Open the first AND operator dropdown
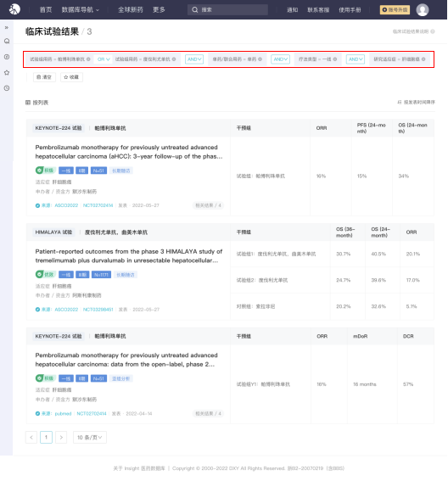The image size is (448, 481). (x=194, y=59)
